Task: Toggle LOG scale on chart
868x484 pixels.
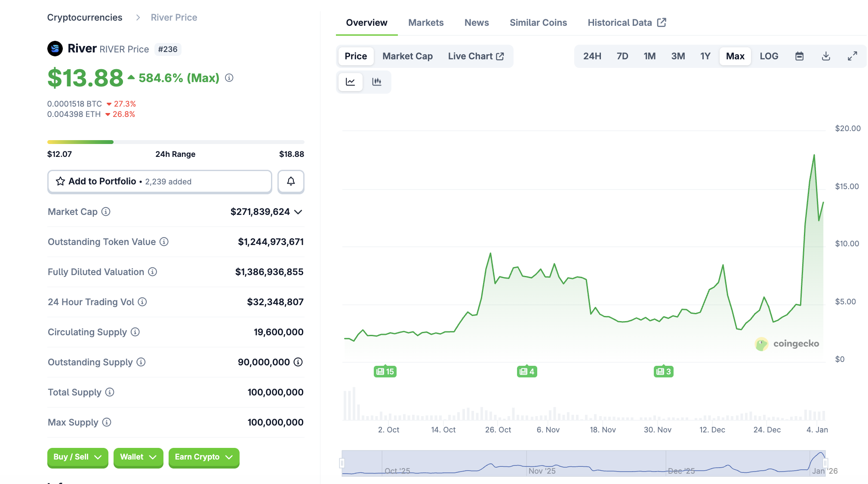Action: pyautogui.click(x=769, y=56)
